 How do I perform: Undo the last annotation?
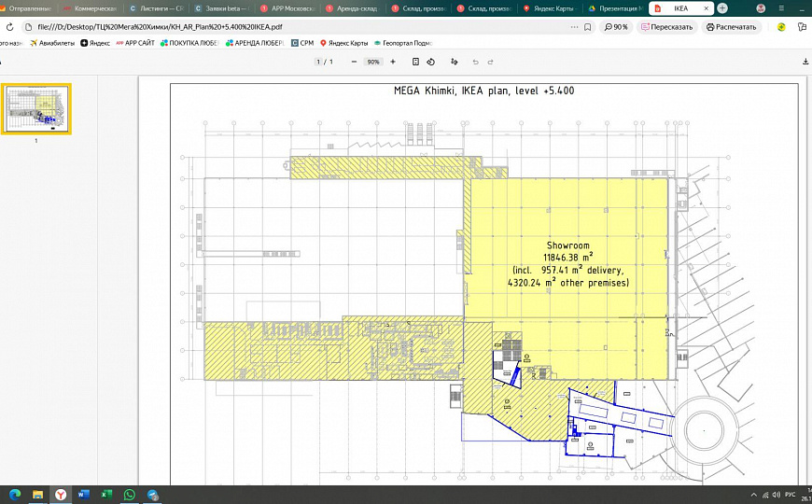pos(476,62)
